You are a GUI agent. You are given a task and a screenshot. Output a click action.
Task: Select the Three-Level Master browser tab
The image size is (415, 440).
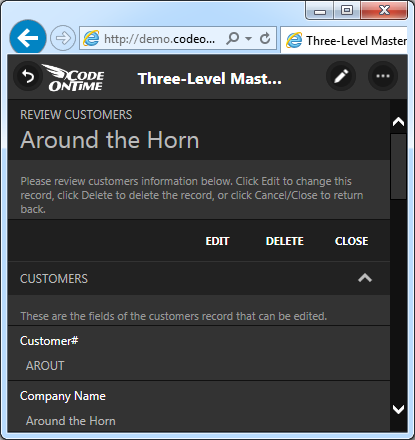point(344,41)
